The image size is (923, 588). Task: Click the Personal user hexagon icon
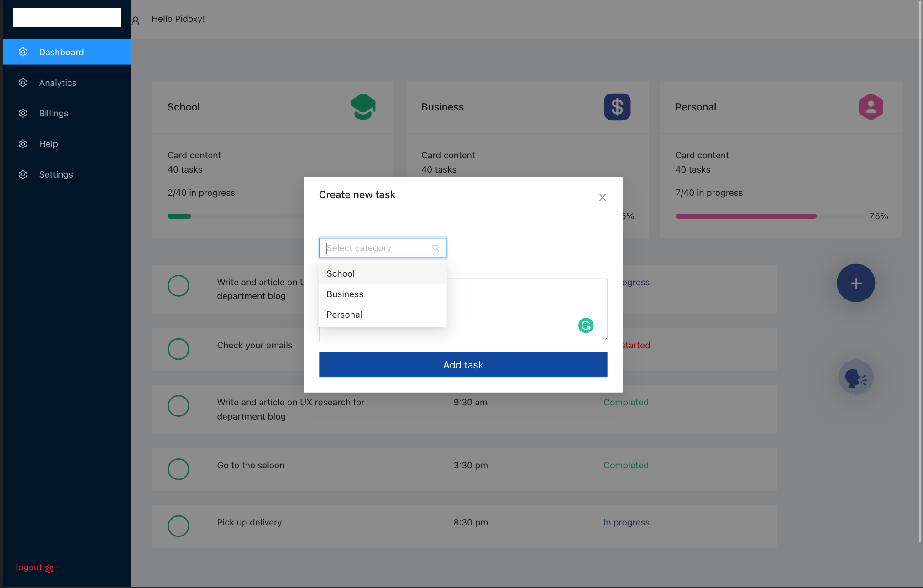coord(871,107)
